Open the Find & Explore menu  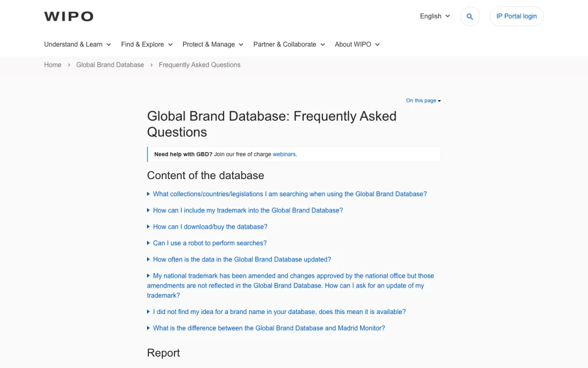pyautogui.click(x=147, y=44)
